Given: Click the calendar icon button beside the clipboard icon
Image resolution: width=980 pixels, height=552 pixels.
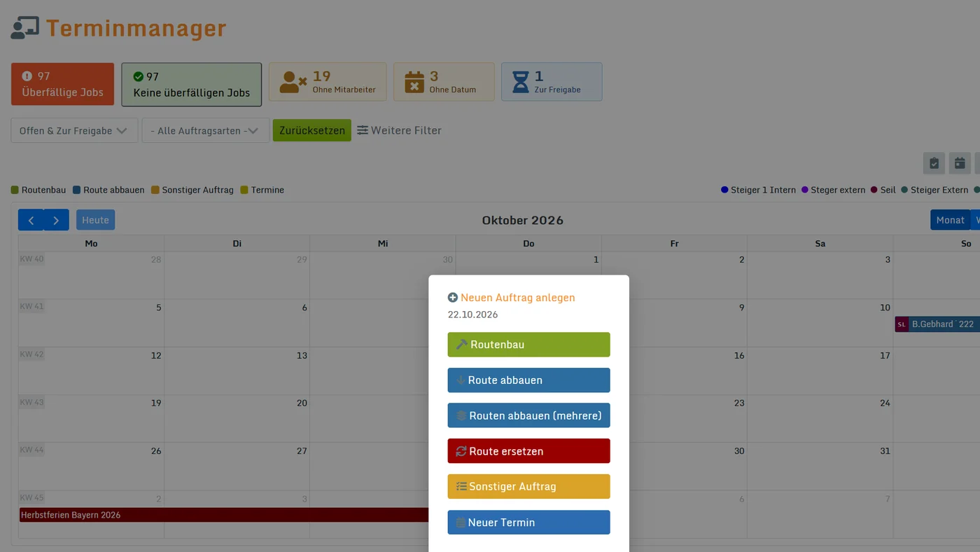Looking at the screenshot, I should click(960, 163).
